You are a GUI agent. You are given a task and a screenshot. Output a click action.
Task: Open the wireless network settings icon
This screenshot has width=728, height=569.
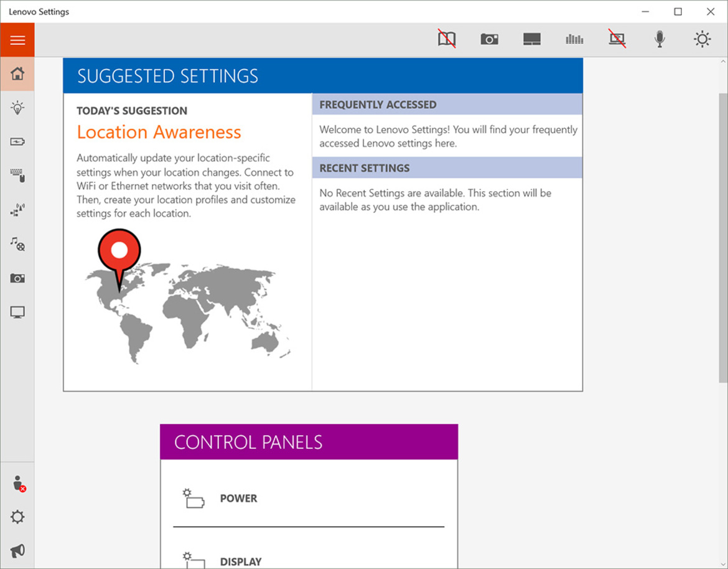[x=17, y=210]
